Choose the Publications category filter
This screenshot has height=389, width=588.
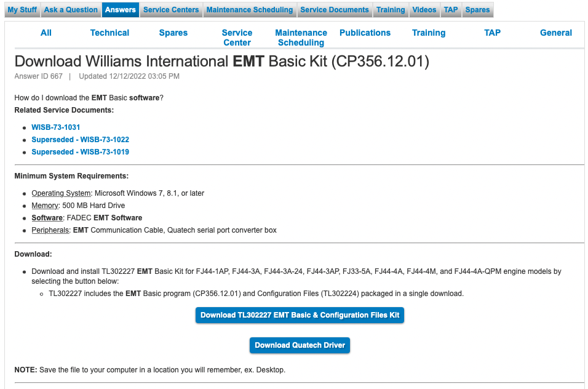365,33
